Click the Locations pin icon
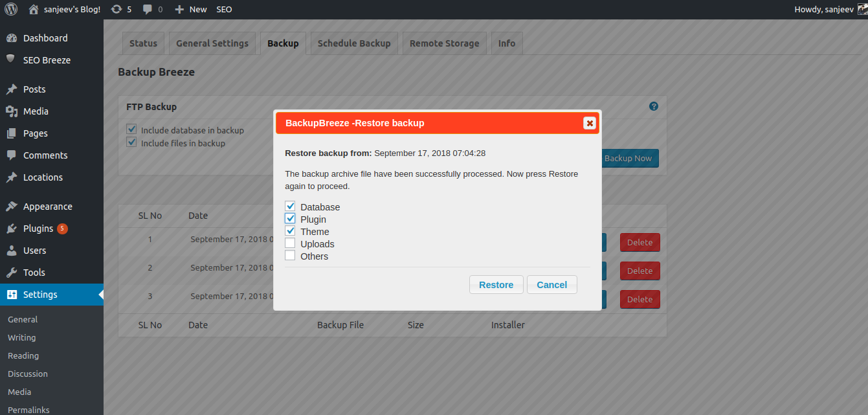 (11, 177)
